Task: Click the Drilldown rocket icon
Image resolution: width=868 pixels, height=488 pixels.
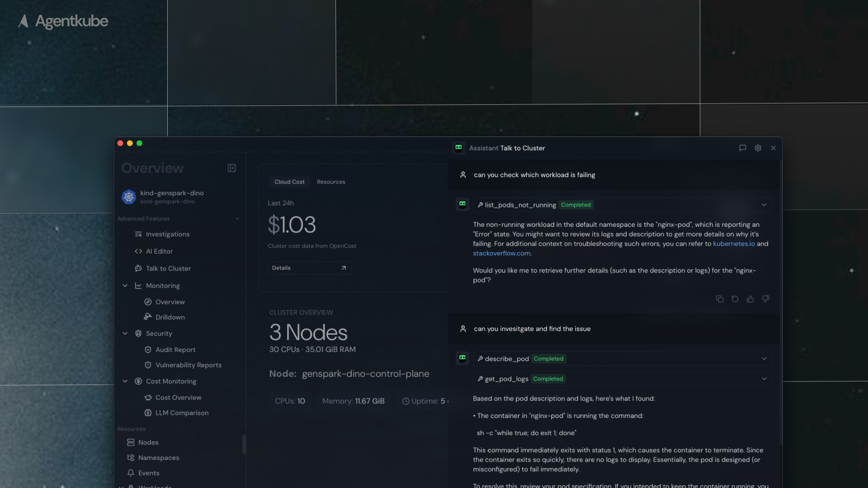Action: coord(148,317)
